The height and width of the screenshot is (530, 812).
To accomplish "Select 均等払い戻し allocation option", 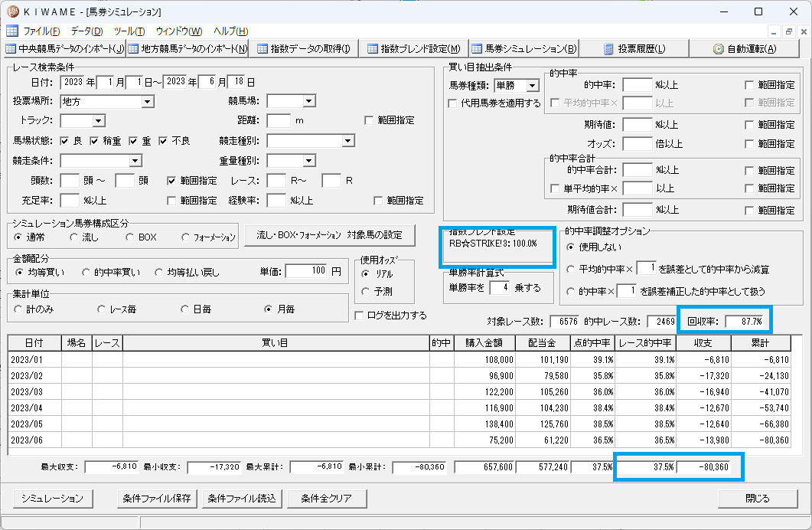I will (x=159, y=272).
